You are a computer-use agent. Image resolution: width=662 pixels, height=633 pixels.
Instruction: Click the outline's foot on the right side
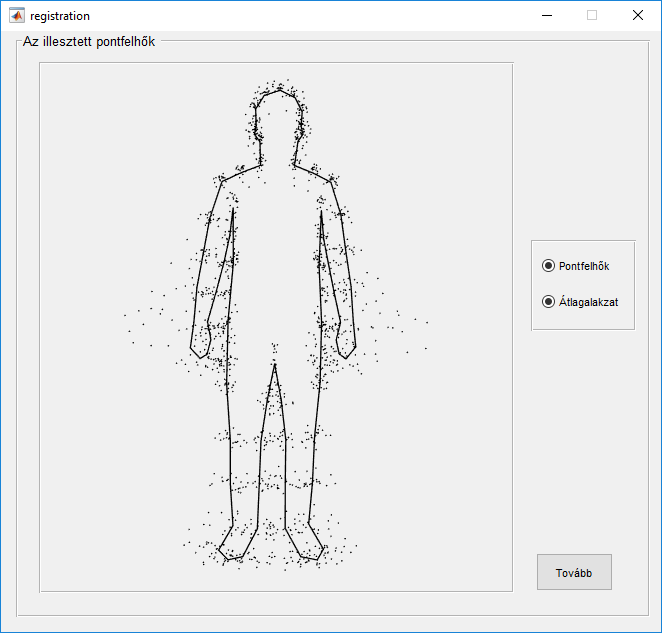click(310, 548)
